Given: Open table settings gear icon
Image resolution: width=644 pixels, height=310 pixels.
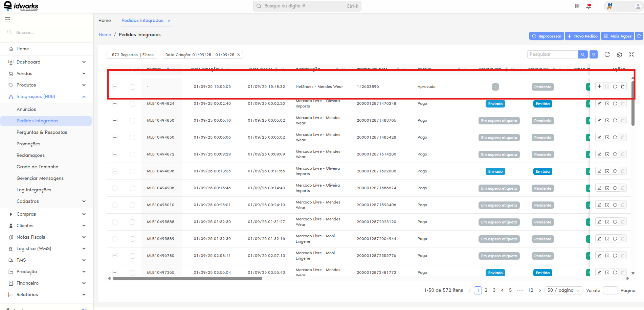Looking at the screenshot, I should [x=619, y=54].
